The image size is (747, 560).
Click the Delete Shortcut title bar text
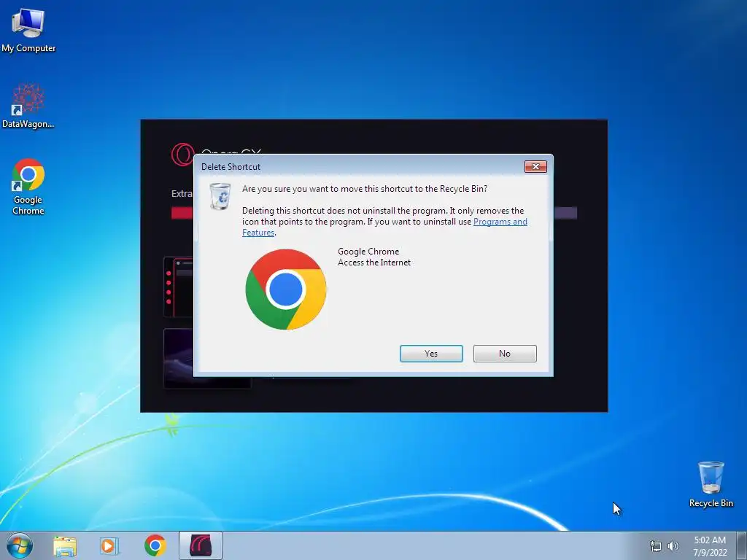[x=231, y=167]
